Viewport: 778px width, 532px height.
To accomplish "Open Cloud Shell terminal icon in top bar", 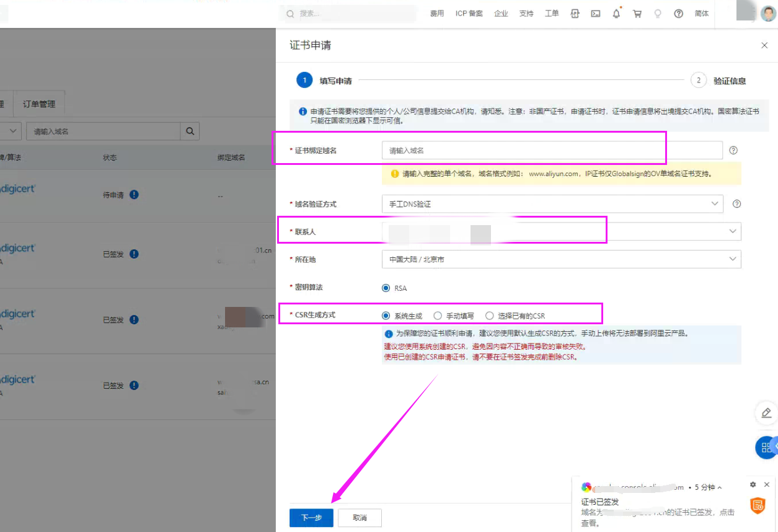I will 595,14.
